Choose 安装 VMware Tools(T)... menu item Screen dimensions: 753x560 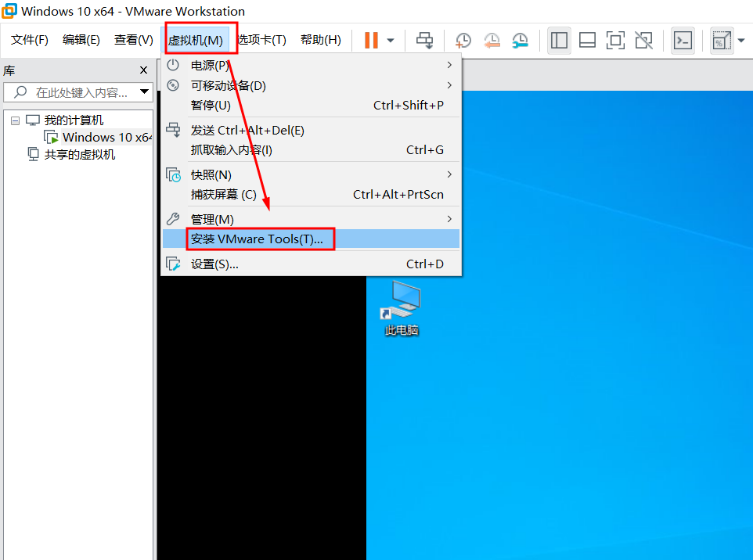click(x=312, y=239)
